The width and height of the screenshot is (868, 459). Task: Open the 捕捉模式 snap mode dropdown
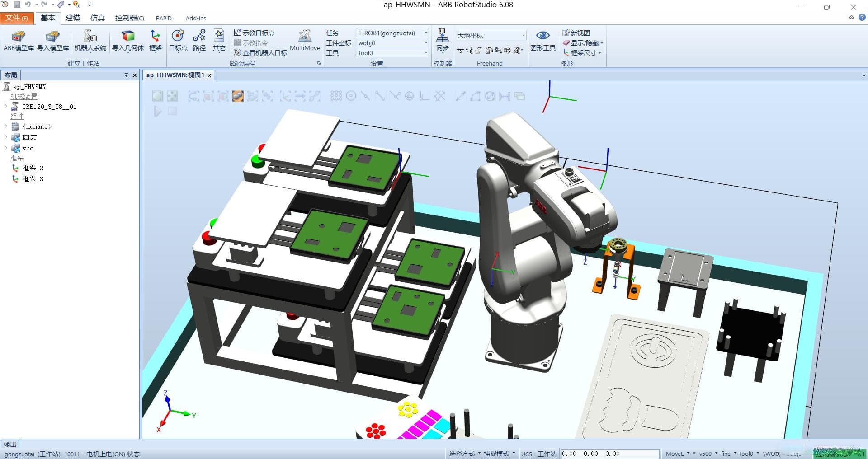499,454
